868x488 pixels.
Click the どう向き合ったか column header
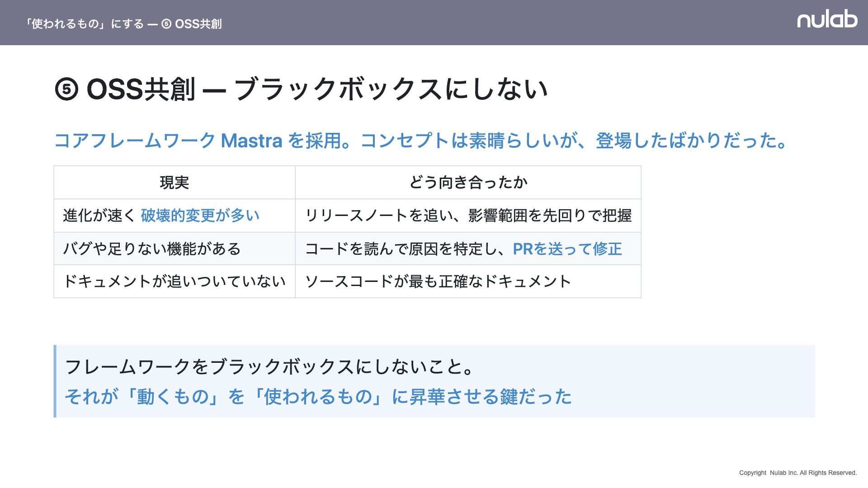tap(468, 183)
